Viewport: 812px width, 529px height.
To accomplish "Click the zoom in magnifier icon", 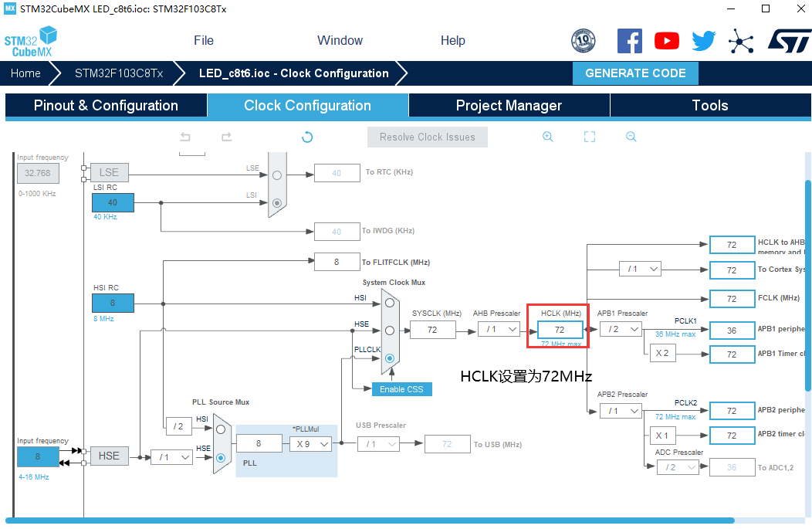I will (x=548, y=137).
